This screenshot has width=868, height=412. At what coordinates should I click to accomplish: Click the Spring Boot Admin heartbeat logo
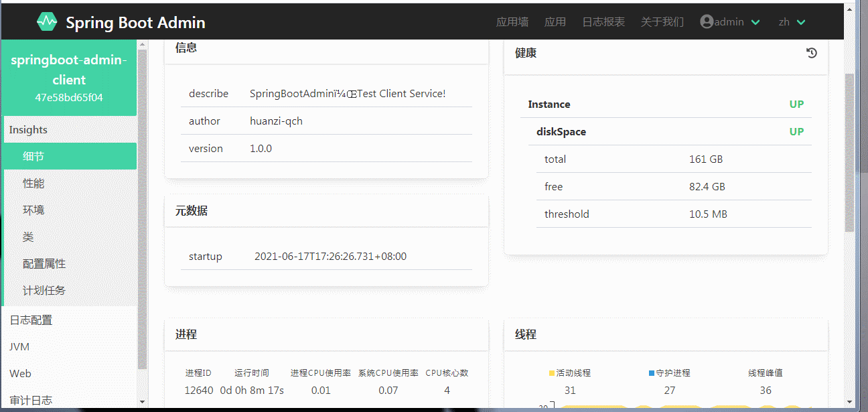(47, 22)
